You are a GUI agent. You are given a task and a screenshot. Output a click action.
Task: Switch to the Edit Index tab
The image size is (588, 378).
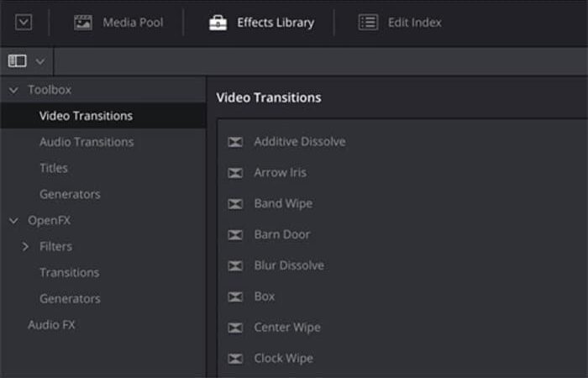pyautogui.click(x=414, y=23)
